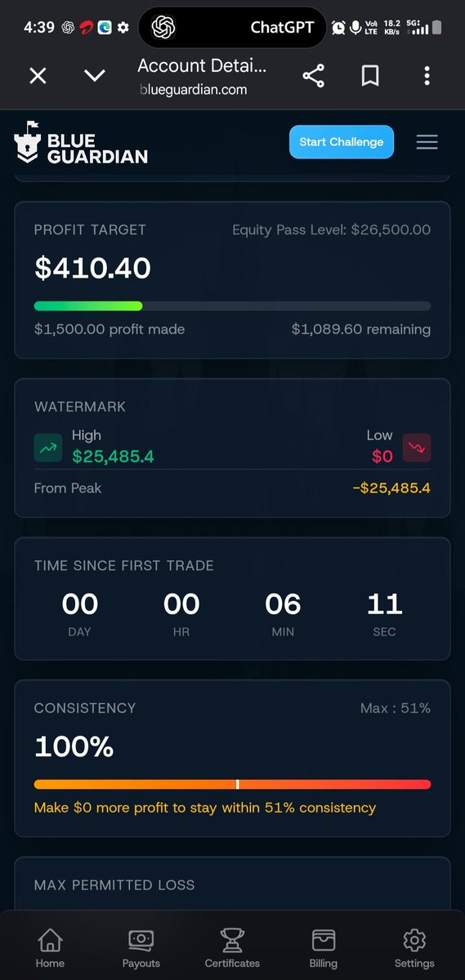Tap the Time Since First Trade card

232,598
